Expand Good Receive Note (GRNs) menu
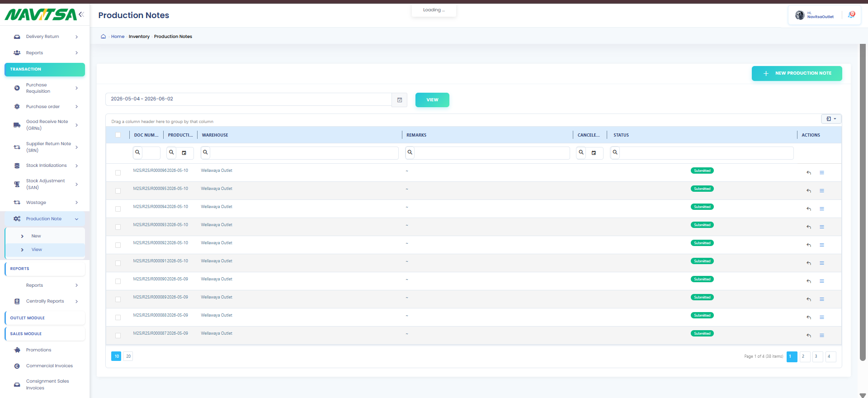868x398 pixels. 45,125
